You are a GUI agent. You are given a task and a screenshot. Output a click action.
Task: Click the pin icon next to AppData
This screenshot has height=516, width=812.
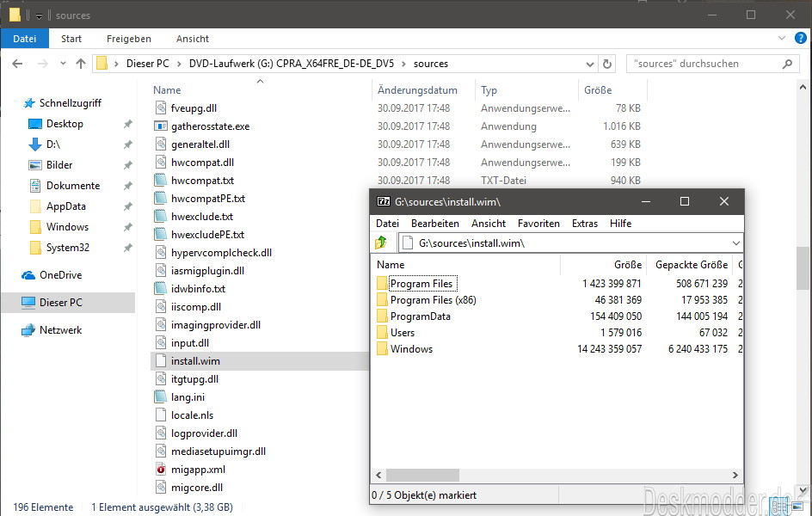pos(128,206)
